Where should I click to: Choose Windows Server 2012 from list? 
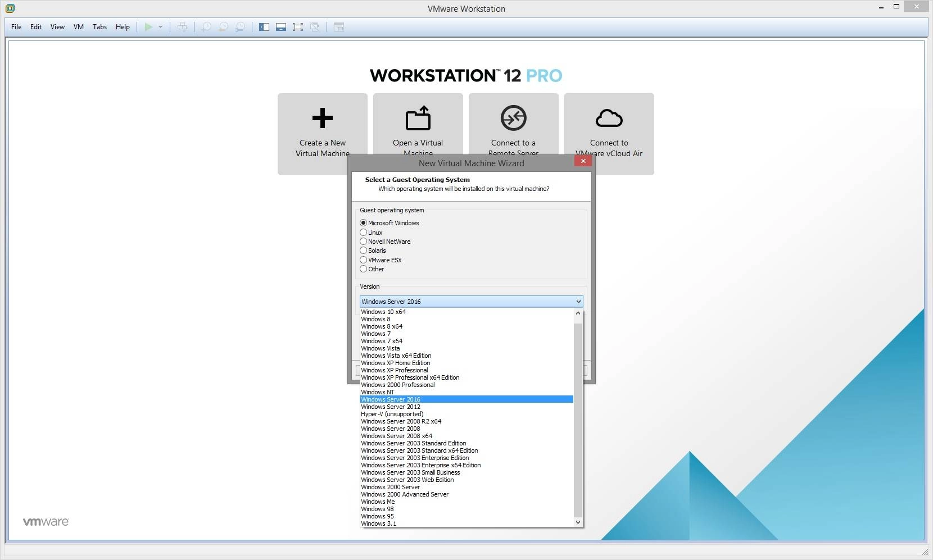[466, 407]
